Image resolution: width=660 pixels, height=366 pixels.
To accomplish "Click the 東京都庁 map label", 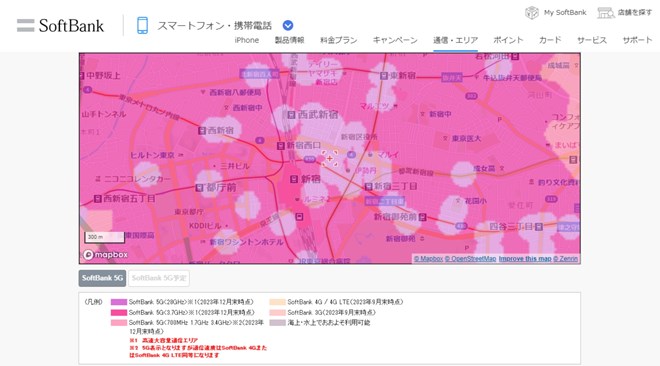I will point(189,212).
